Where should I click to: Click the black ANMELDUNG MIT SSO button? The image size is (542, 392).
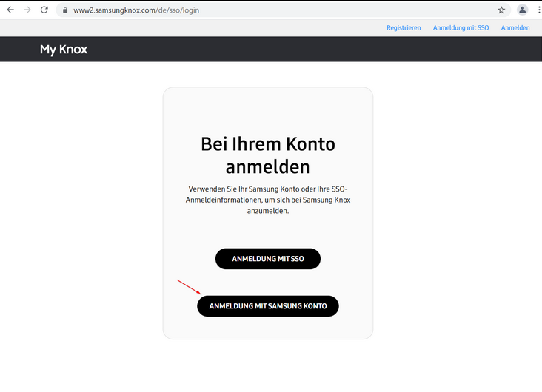click(x=268, y=259)
